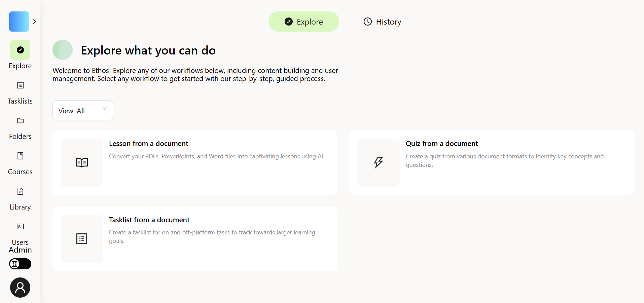
Task: Expand the sidebar with the arrow chevron
Action: click(x=34, y=22)
